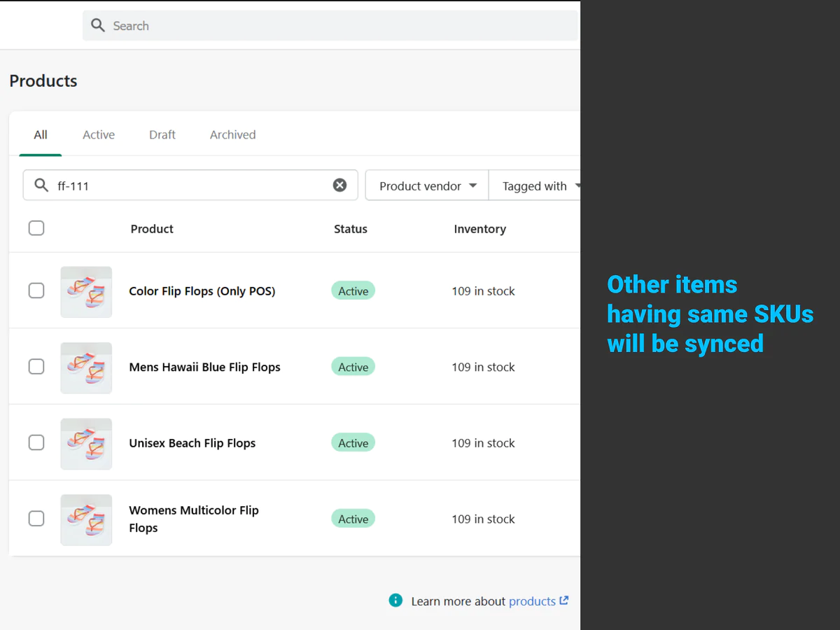Click 109 in stock for Color Flip Flops
840x630 pixels.
point(483,291)
